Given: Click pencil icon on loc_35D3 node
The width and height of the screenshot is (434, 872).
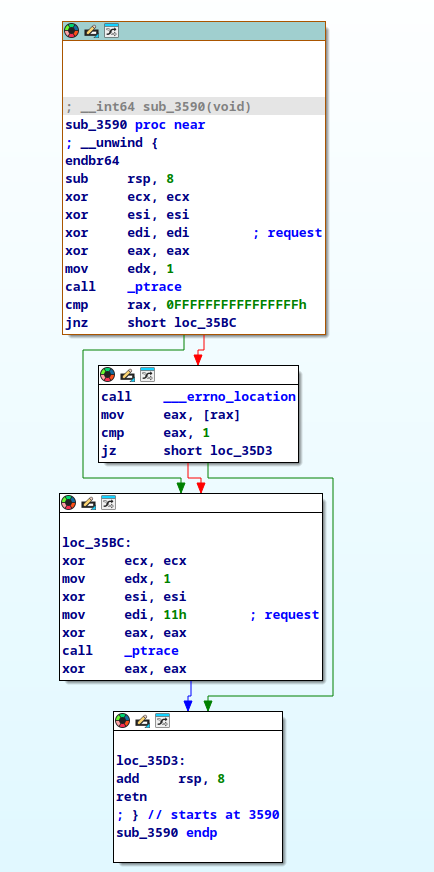Looking at the screenshot, I should click(142, 721).
